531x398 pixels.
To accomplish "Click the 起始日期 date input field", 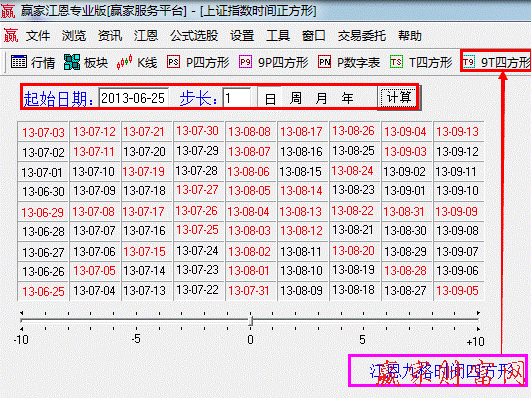I will pyautogui.click(x=133, y=98).
